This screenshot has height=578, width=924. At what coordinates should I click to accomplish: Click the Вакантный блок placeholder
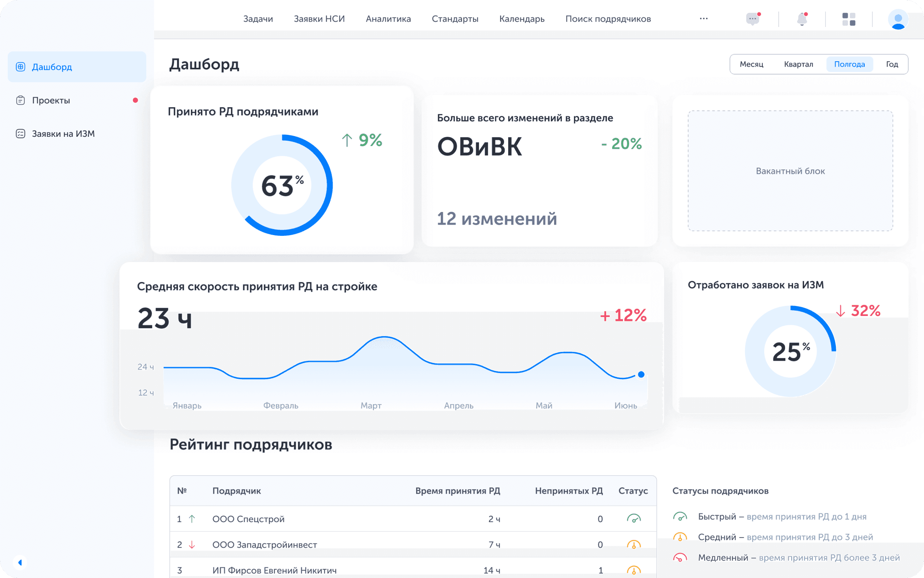pyautogui.click(x=790, y=171)
